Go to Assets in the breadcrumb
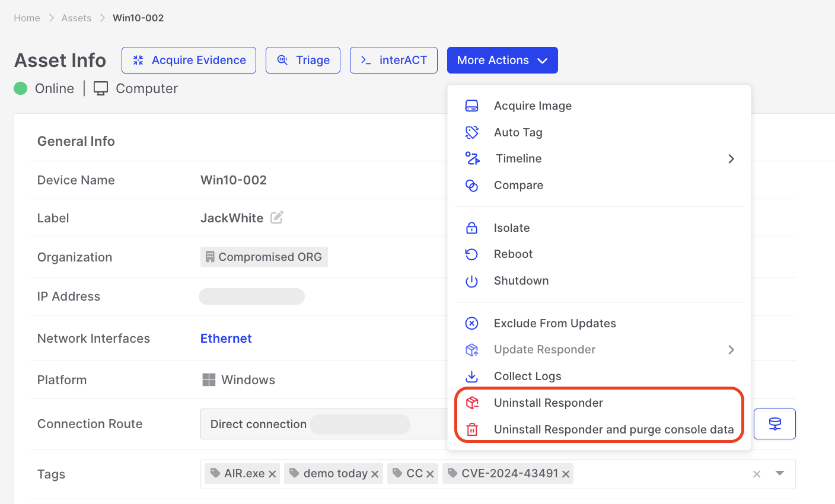 pos(77,18)
